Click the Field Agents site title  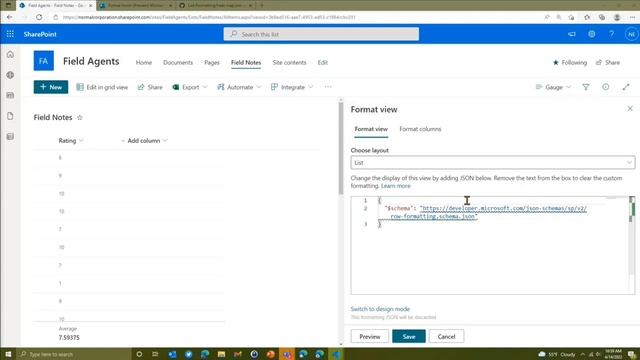[x=91, y=61]
